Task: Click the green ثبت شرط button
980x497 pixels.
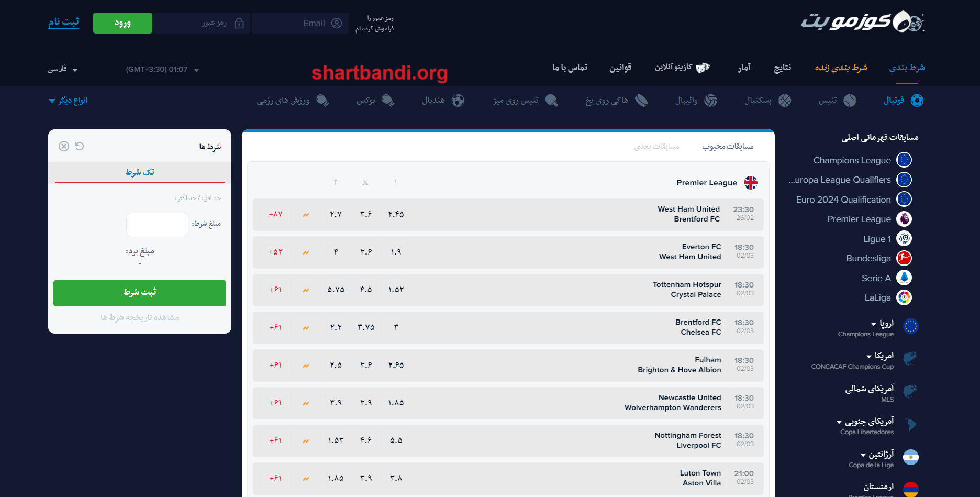Action: click(140, 293)
